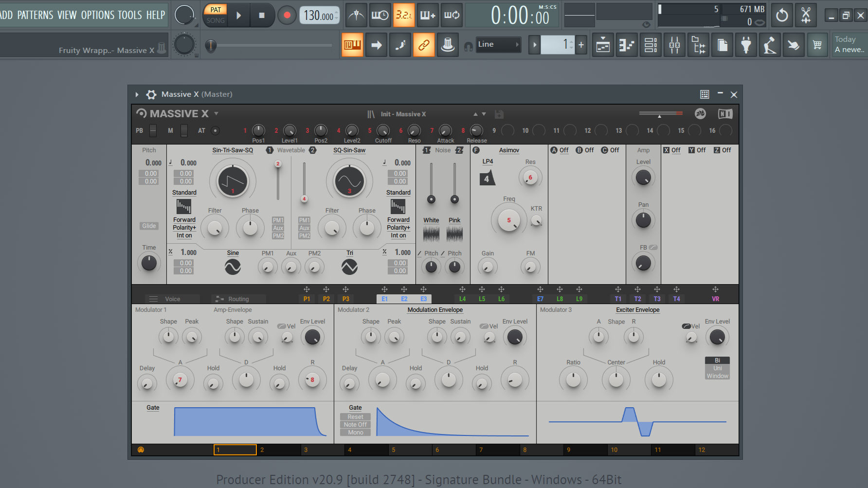Open the Piano roll view
This screenshot has height=488, width=868.
pos(626,46)
